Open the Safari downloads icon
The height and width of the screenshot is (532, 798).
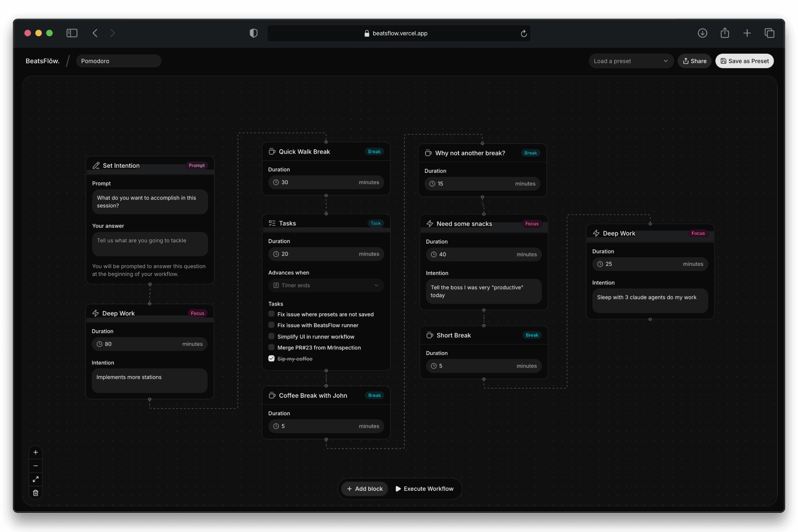click(x=702, y=33)
